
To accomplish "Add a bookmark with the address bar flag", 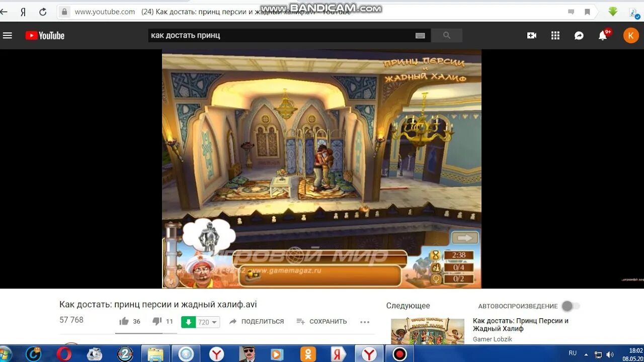I will pos(587,12).
